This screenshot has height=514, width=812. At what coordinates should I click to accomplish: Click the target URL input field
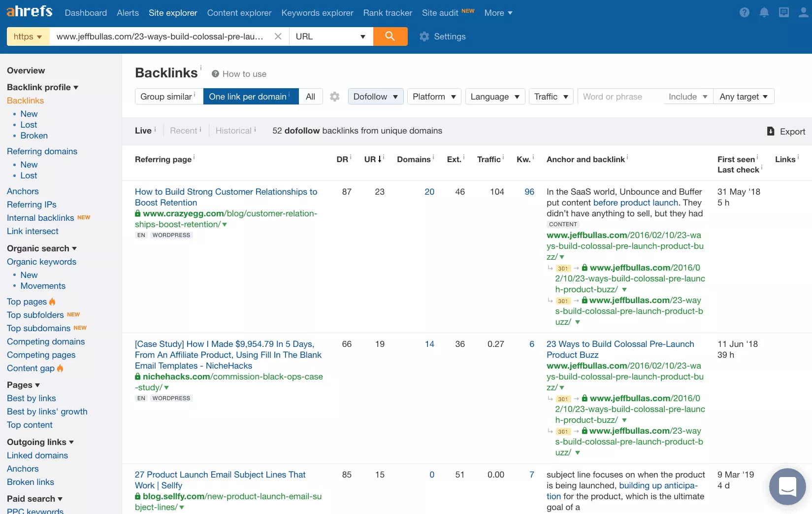coord(160,36)
